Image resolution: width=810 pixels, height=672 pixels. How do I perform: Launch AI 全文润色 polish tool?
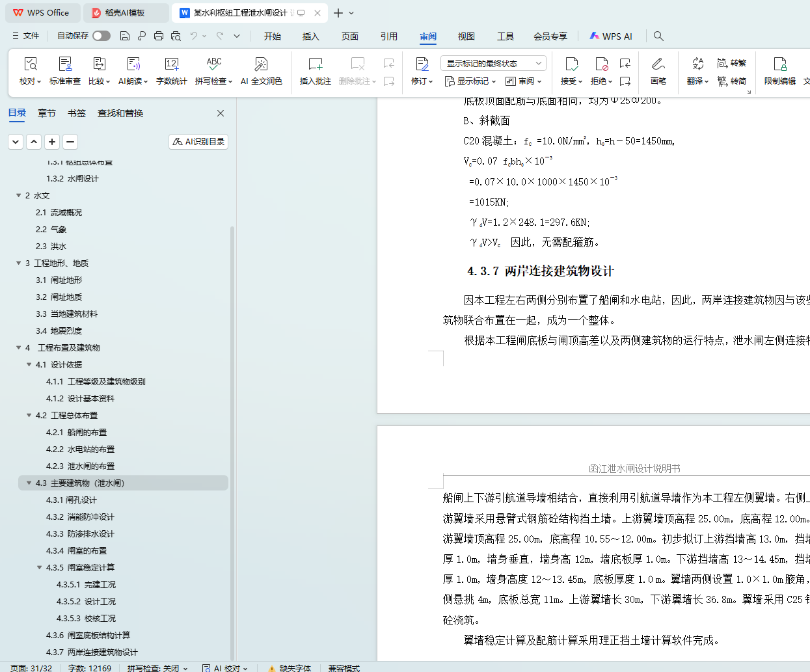(x=261, y=70)
